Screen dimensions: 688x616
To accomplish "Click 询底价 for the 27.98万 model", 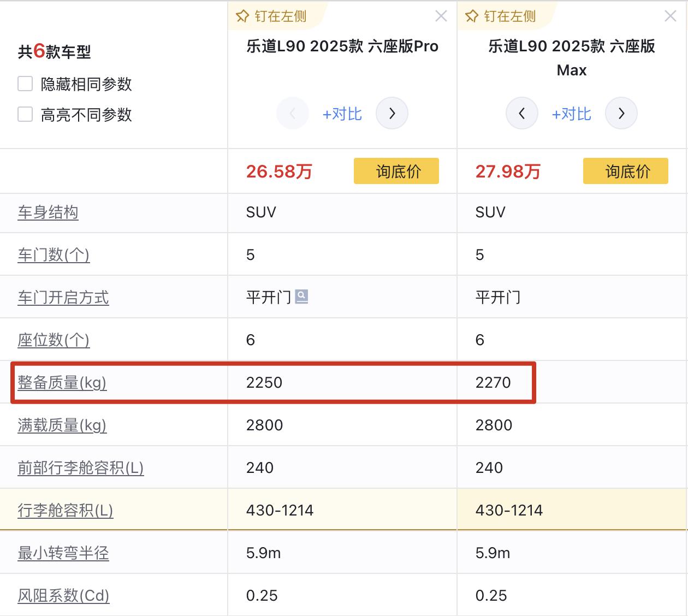I will pos(626,171).
